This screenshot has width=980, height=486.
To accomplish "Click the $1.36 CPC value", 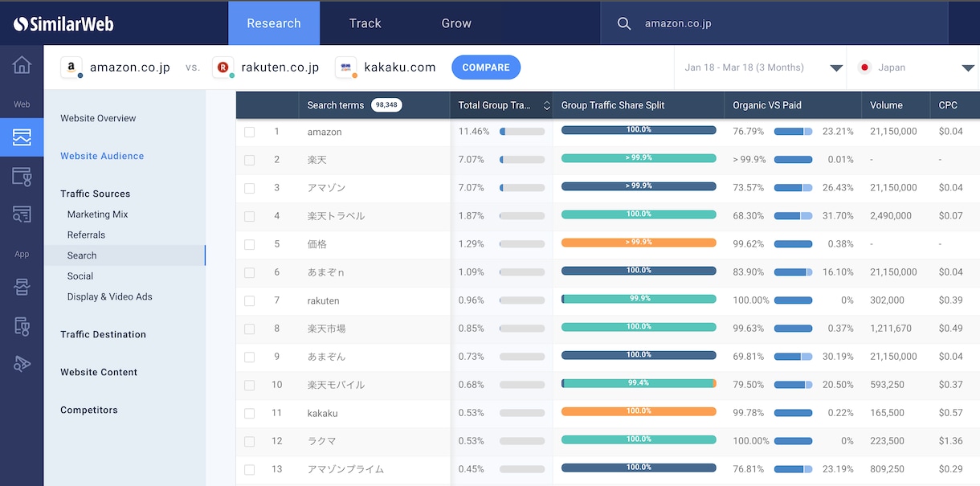I will point(950,441).
